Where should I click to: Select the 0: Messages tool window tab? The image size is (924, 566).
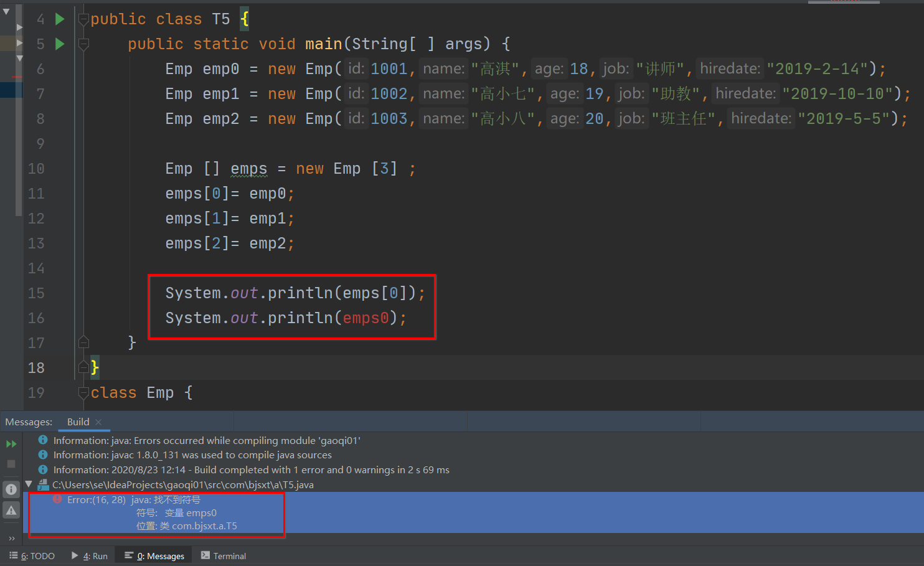(x=154, y=556)
